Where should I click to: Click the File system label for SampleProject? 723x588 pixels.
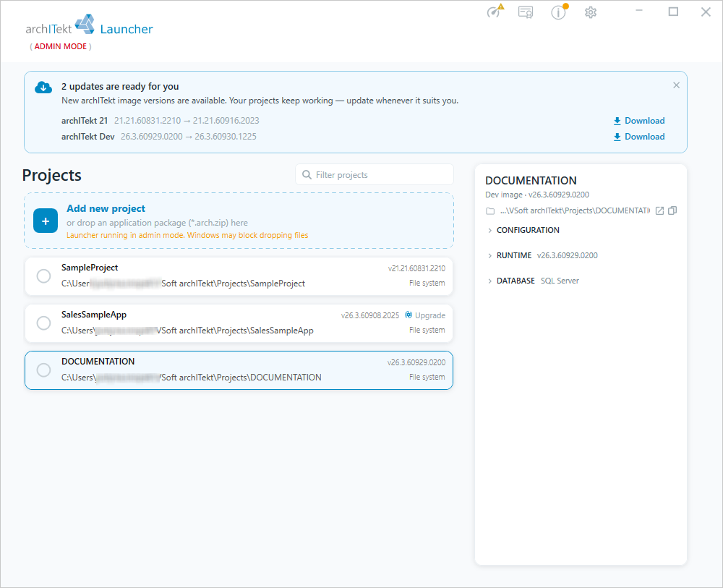pyautogui.click(x=427, y=284)
